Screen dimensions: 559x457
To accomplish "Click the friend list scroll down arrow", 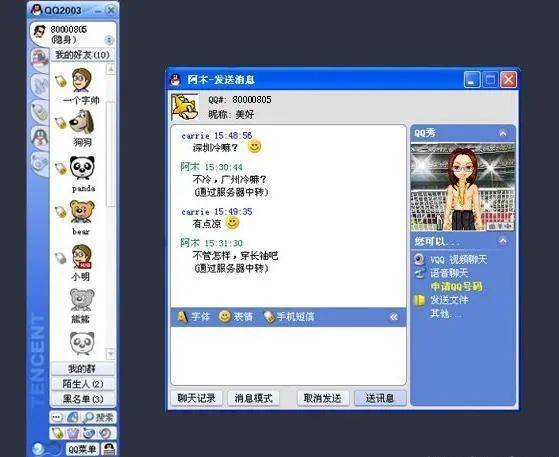I will (x=111, y=354).
